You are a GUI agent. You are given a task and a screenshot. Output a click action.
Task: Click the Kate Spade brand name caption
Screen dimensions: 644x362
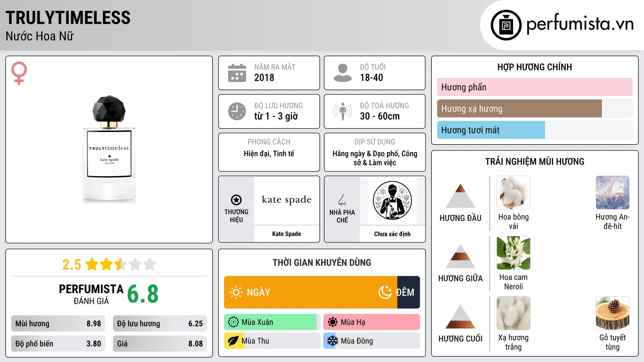coord(286,234)
